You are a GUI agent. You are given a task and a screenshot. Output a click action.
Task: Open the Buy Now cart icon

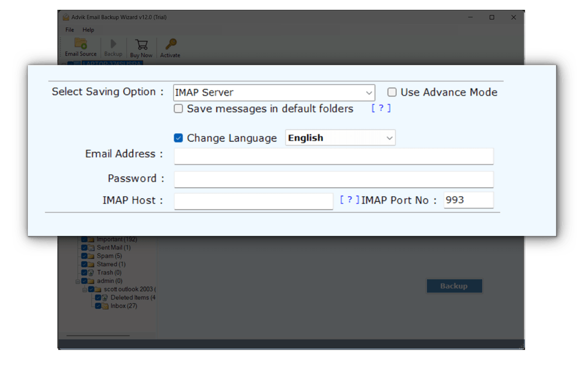(x=141, y=45)
